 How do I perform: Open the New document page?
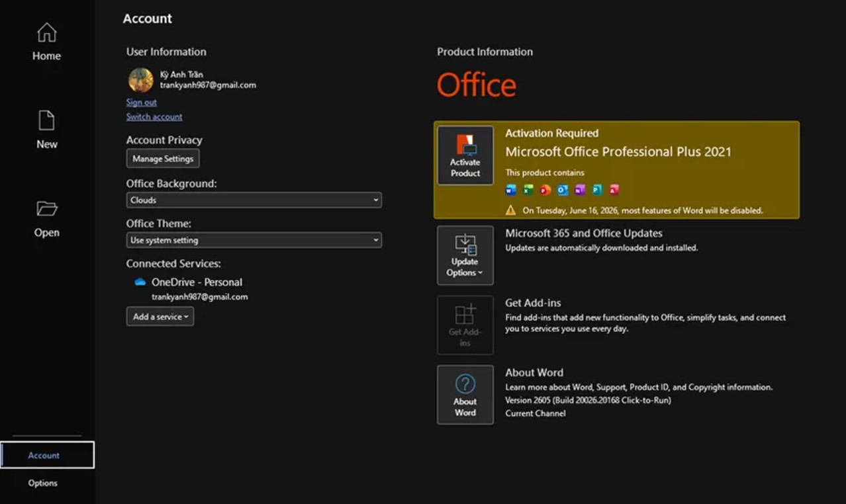46,130
